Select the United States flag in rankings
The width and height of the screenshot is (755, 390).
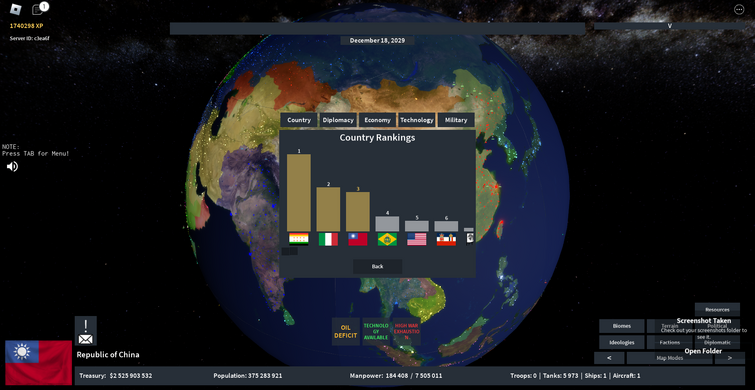(417, 239)
